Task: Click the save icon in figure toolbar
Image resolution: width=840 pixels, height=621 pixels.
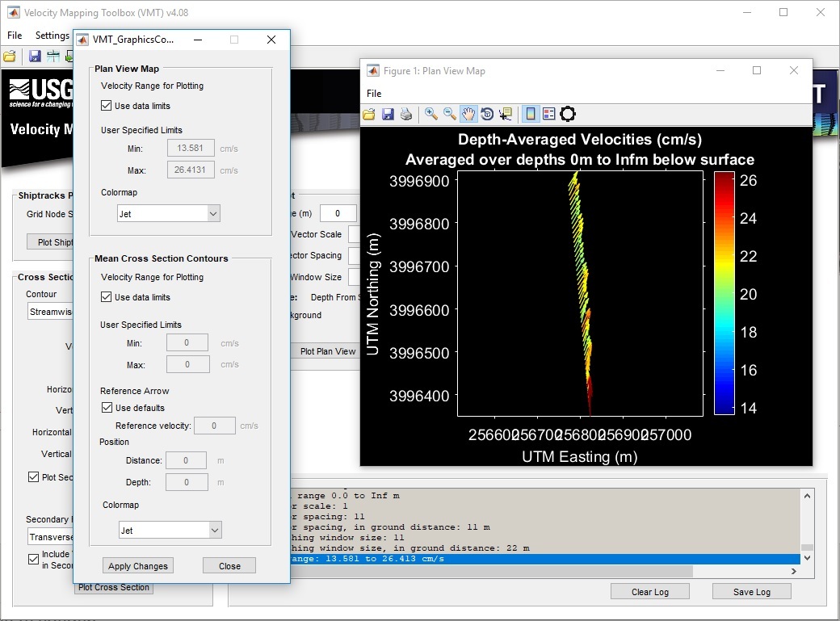Action: click(x=388, y=114)
